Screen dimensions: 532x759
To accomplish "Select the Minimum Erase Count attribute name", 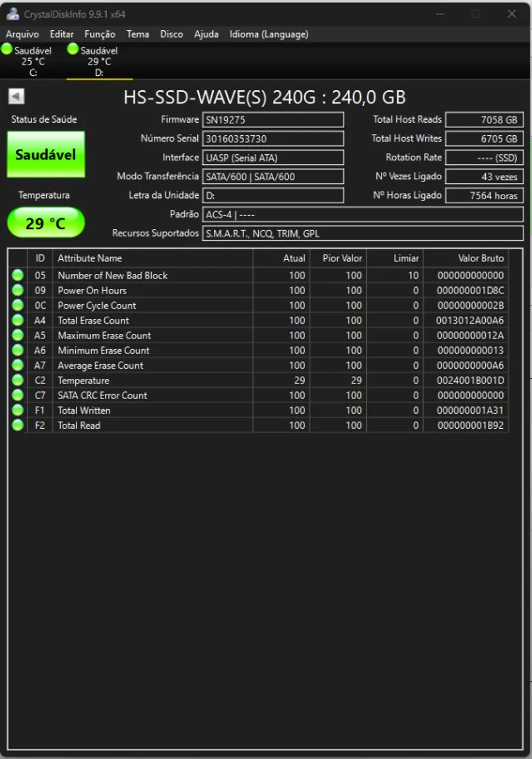I will [103, 350].
